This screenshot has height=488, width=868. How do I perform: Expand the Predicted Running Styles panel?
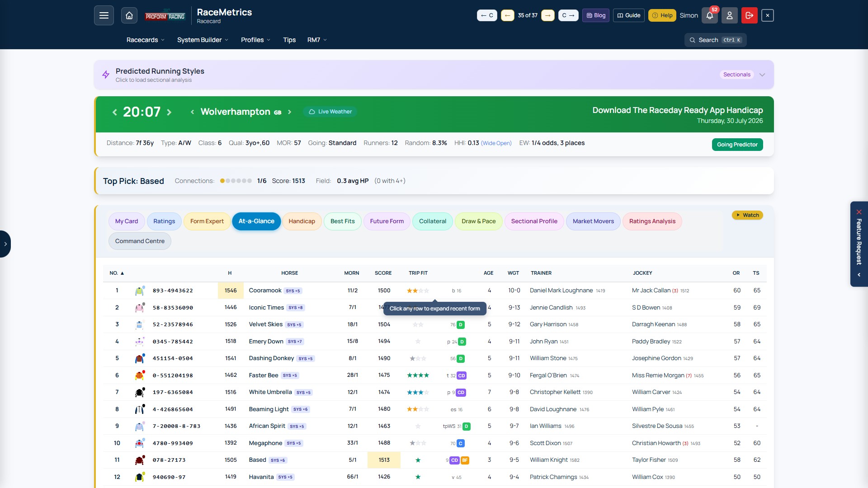point(762,75)
